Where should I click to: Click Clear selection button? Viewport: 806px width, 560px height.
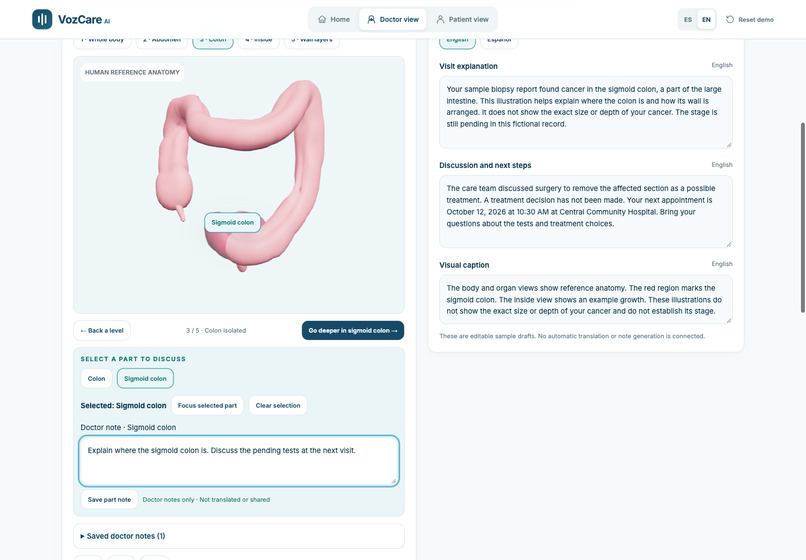click(x=278, y=405)
